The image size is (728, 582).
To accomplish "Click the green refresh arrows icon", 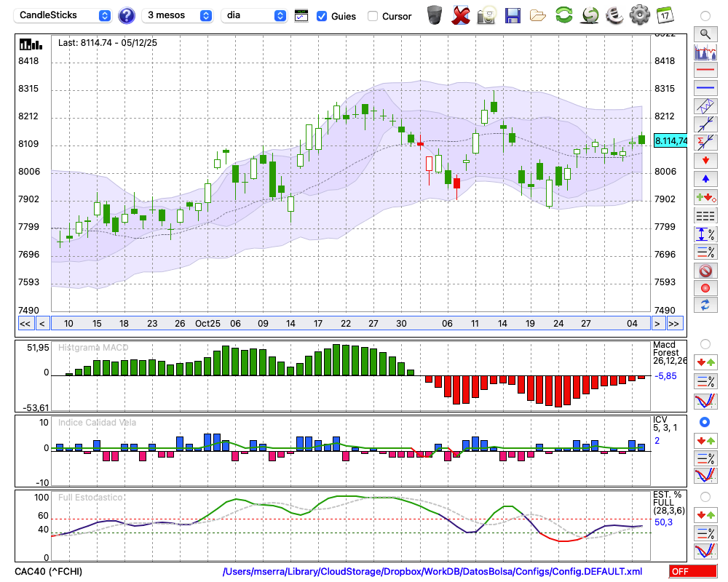I will (x=563, y=15).
